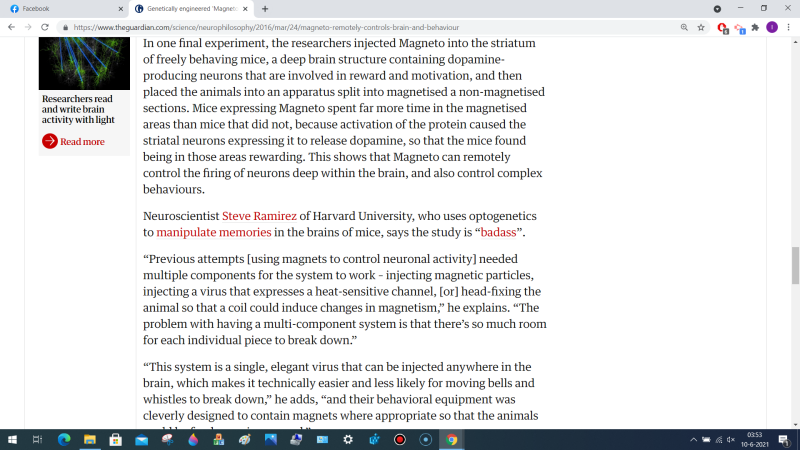Open the Extensions puzzle-piece menu
Screen dimensions: 800x450
756,28
